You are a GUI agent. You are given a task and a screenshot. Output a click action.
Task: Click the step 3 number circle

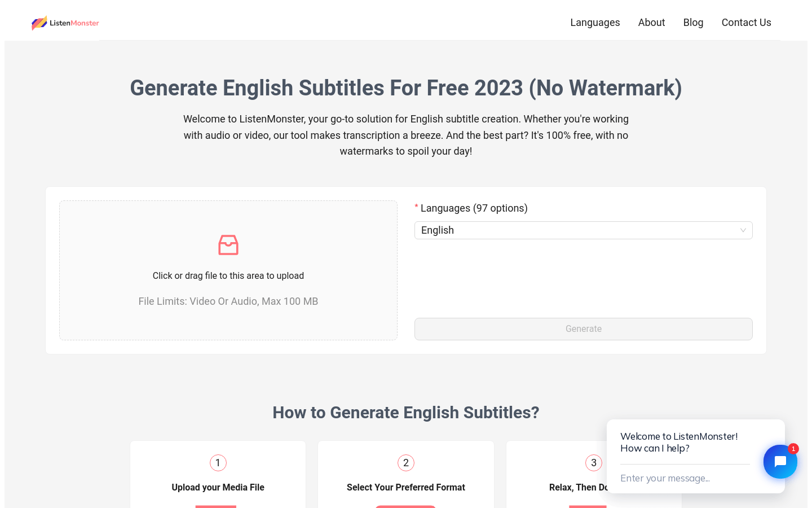(x=594, y=463)
